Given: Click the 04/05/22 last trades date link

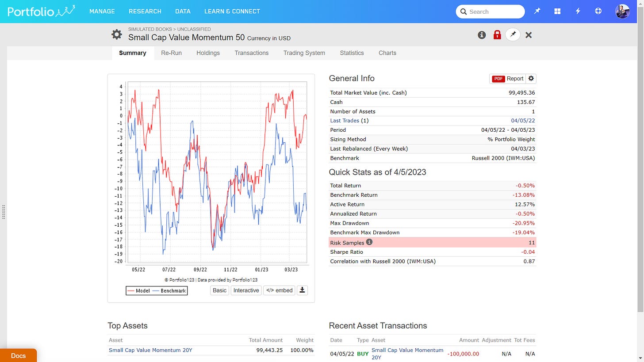Looking at the screenshot, I should [x=523, y=121].
